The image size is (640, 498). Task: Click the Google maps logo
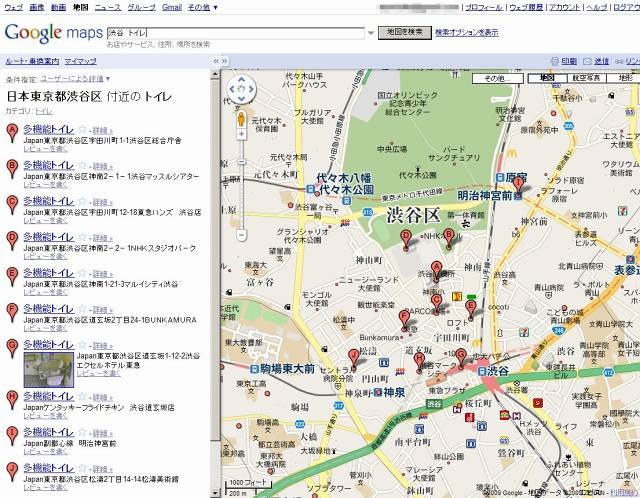[x=53, y=33]
